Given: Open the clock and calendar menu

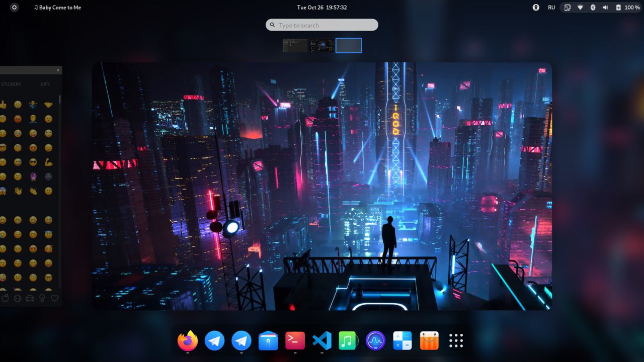Looking at the screenshot, I should pos(322,8).
